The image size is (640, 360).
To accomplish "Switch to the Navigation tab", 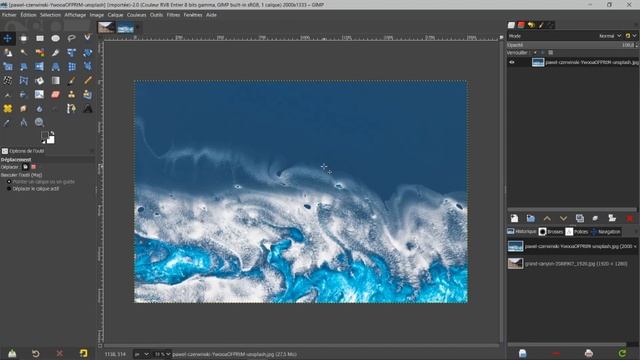I will [x=606, y=231].
